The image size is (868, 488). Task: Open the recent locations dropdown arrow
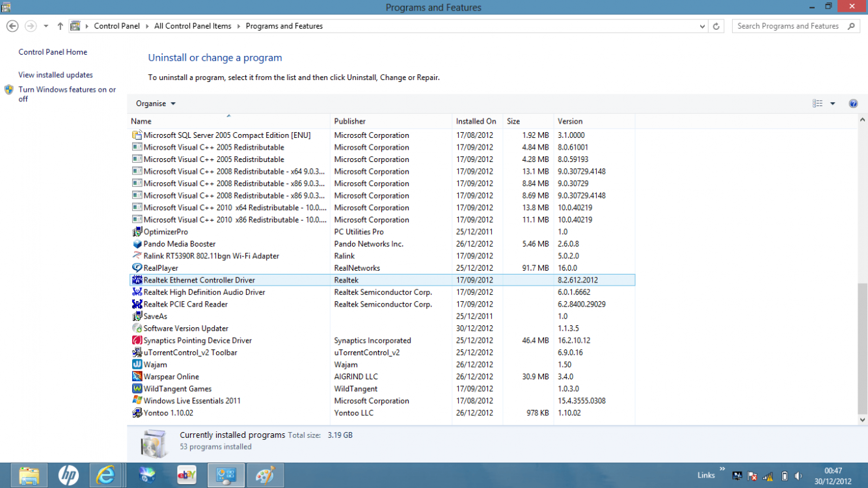pyautogui.click(x=46, y=26)
